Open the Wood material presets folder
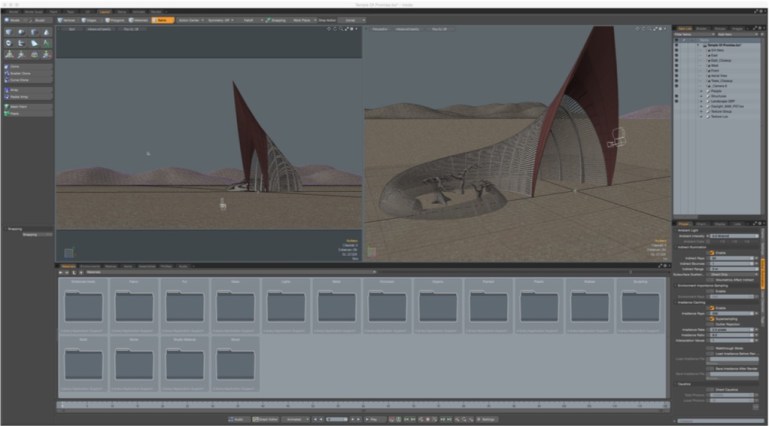 [235, 363]
